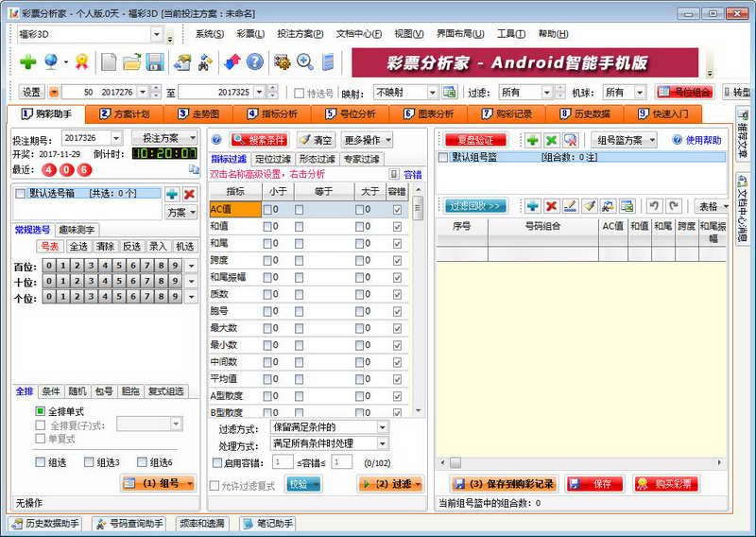Screen dimensions: 756x537
Task: Click the open folder icon in toolbar
Action: [131, 62]
